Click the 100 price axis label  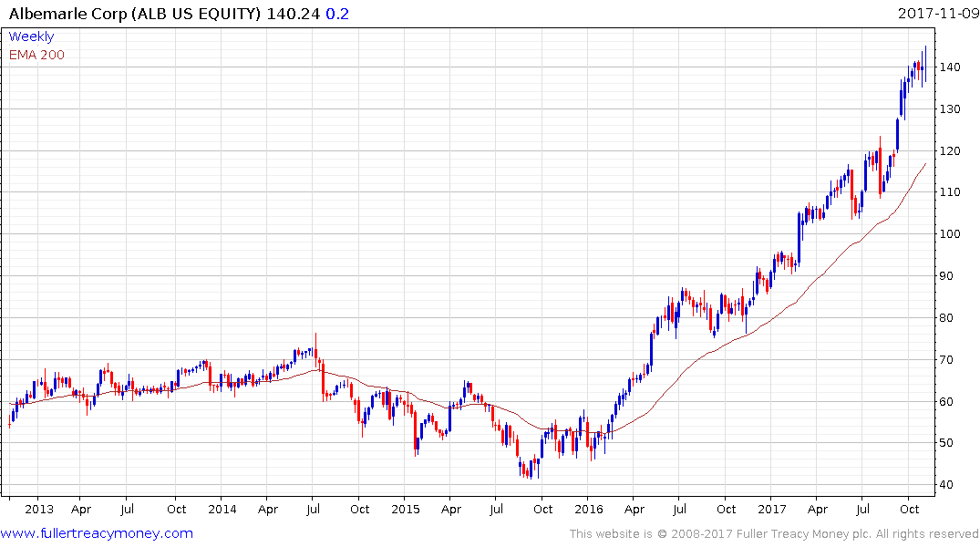coord(953,234)
